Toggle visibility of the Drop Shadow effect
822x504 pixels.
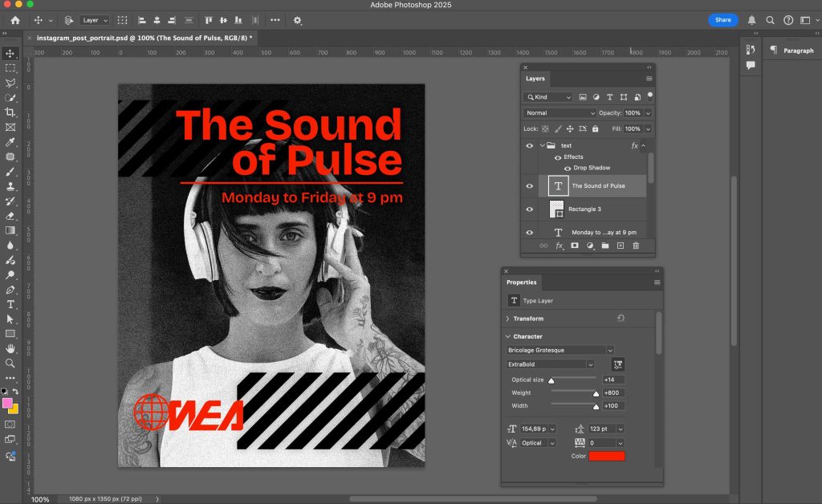pos(568,169)
